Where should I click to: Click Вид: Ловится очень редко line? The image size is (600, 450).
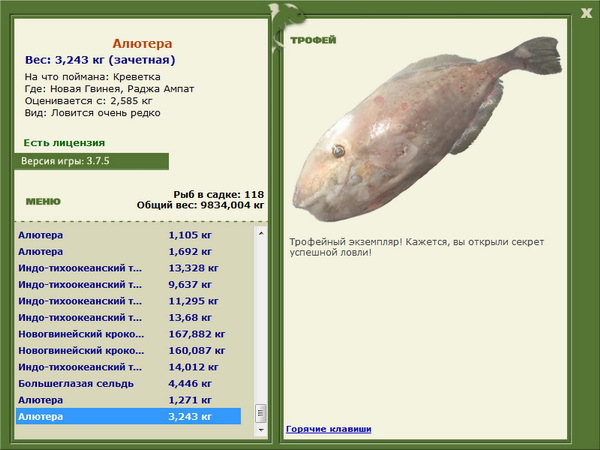[93, 113]
